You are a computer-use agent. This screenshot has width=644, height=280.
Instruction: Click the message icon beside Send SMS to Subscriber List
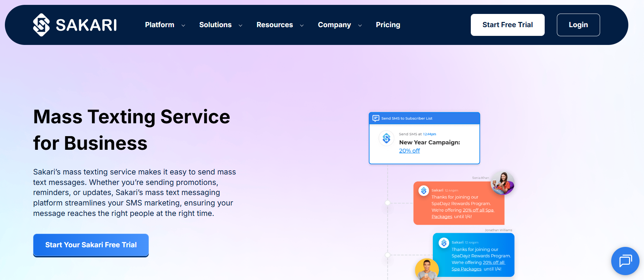376,118
